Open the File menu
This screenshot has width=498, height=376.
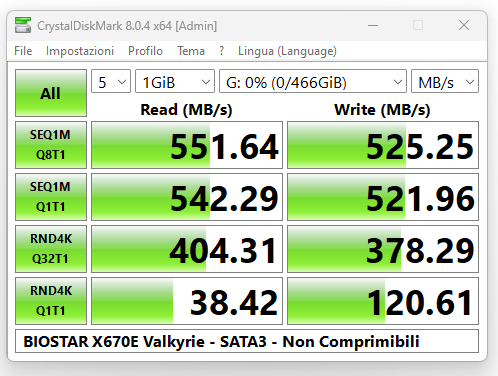click(23, 51)
